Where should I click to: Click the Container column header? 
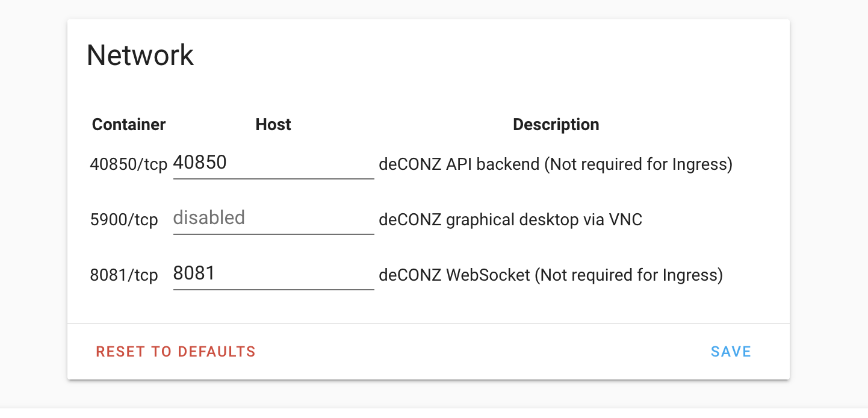(128, 125)
